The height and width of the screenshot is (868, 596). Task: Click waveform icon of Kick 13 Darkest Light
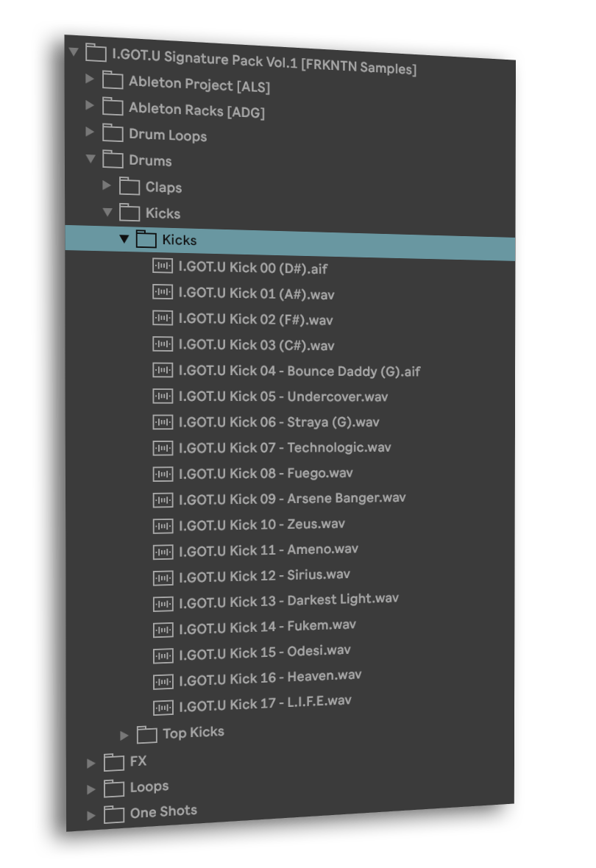coord(163,604)
